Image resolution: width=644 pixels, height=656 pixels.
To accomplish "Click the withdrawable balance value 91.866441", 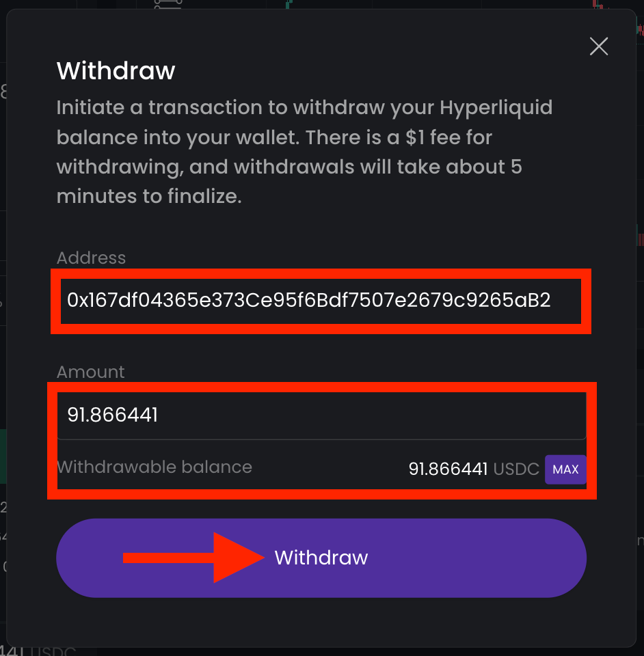I will point(448,469).
